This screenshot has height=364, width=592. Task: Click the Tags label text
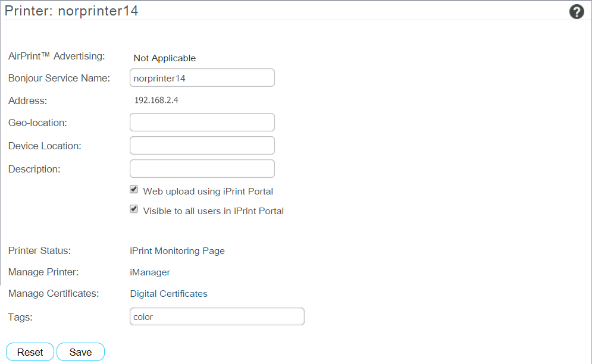20,317
